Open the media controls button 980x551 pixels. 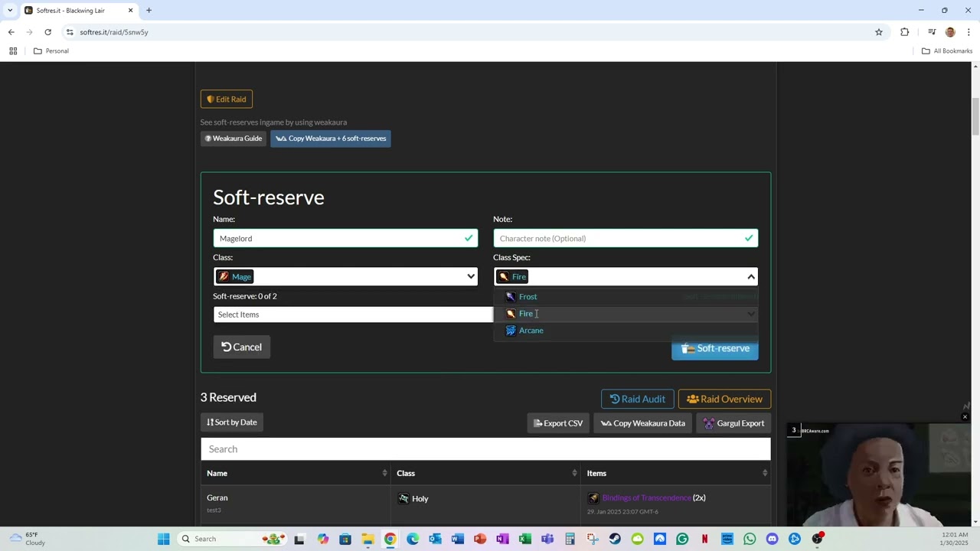[x=932, y=32]
